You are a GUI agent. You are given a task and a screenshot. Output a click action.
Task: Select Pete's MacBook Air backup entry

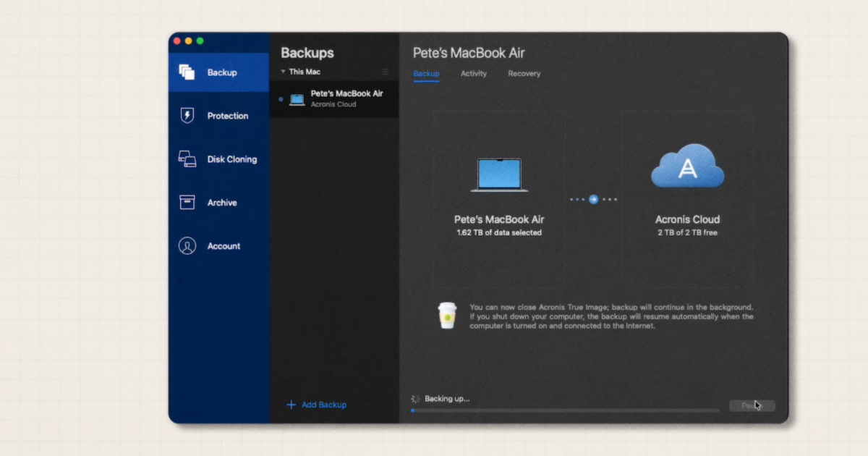pyautogui.click(x=334, y=99)
